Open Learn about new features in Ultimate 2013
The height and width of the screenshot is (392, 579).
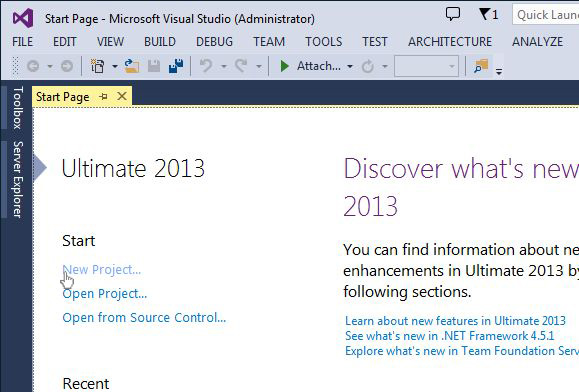pos(455,321)
